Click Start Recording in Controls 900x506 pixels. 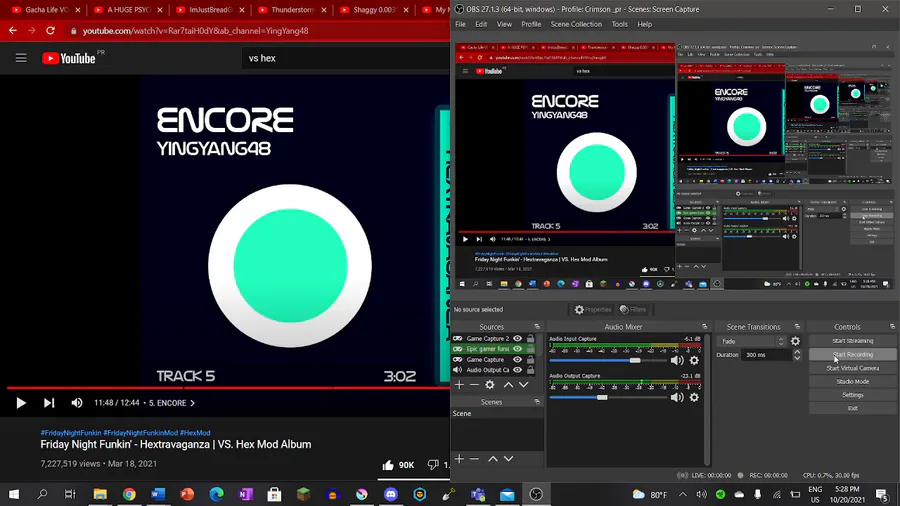852,355
